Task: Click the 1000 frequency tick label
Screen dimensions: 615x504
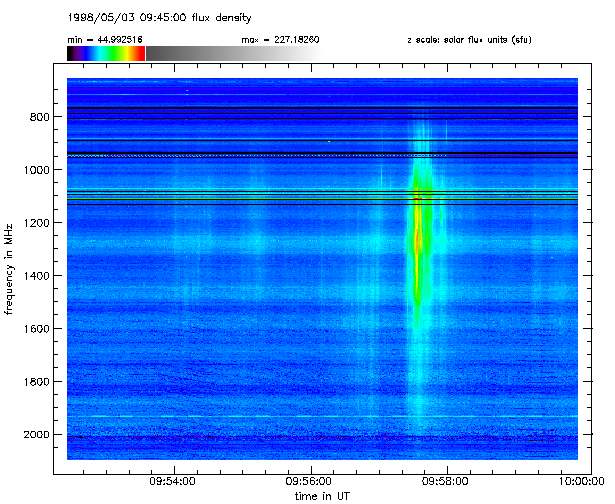Action: (36, 170)
